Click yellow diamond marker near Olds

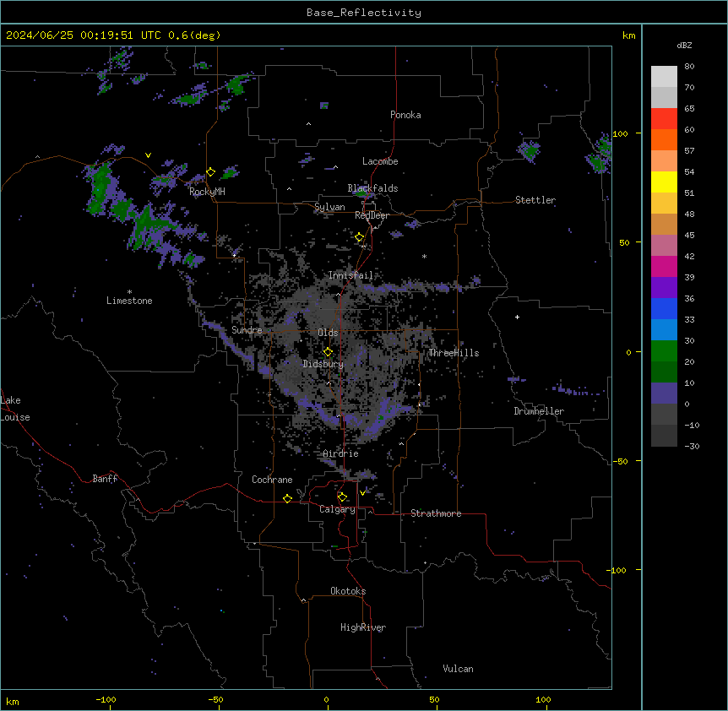(x=328, y=352)
